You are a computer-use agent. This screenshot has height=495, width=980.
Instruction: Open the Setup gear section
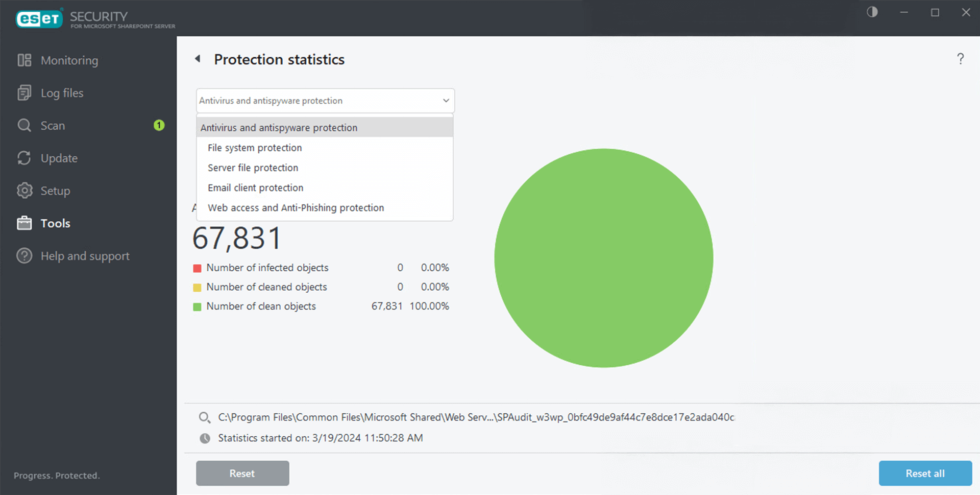click(x=55, y=191)
